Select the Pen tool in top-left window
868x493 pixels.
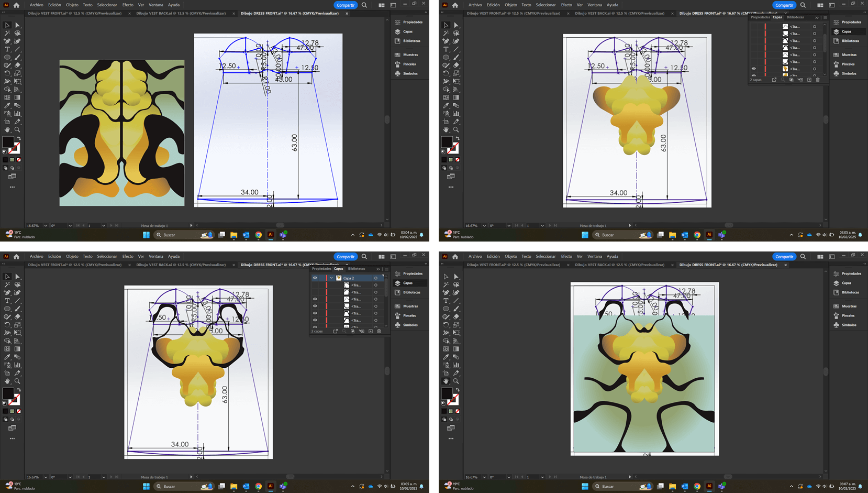7,41
